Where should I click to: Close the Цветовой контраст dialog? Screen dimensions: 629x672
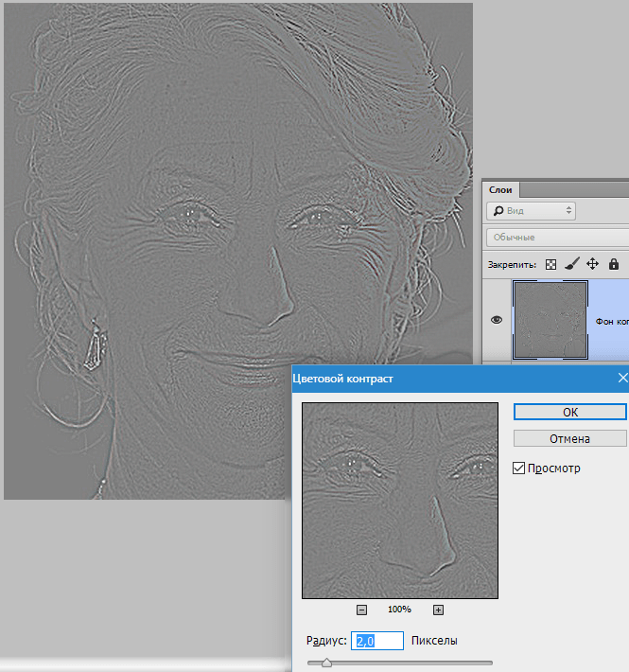coord(622,378)
